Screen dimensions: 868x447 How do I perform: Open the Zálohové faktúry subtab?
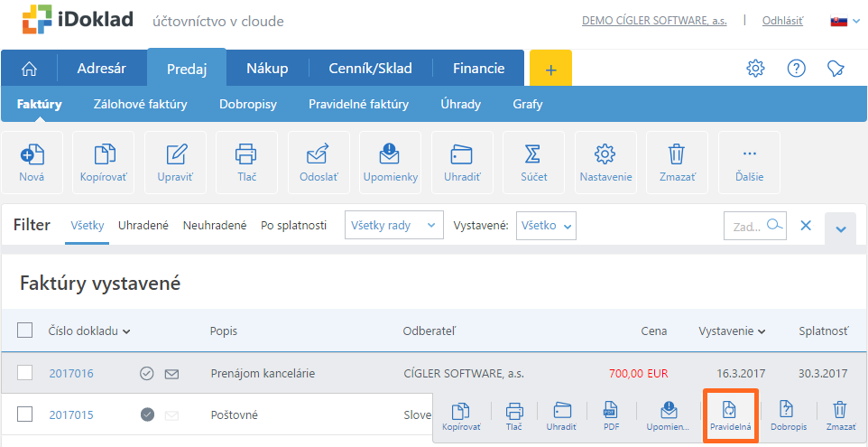pos(140,104)
